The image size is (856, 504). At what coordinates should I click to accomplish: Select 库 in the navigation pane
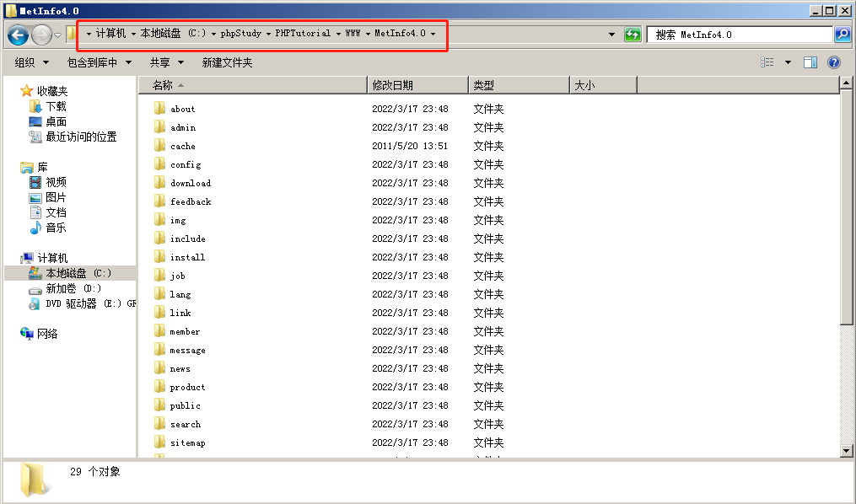(42, 167)
